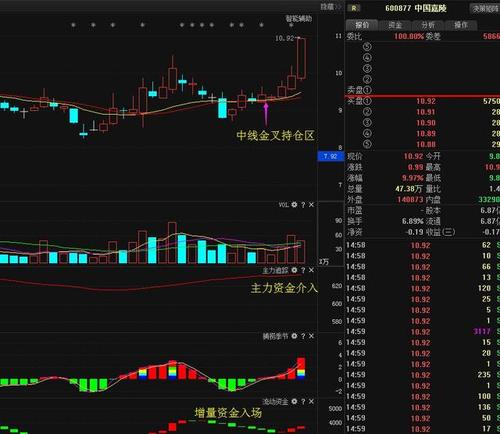Click the star marker below 智能辅助
Screen dimensions: 500x434
[x=291, y=25]
